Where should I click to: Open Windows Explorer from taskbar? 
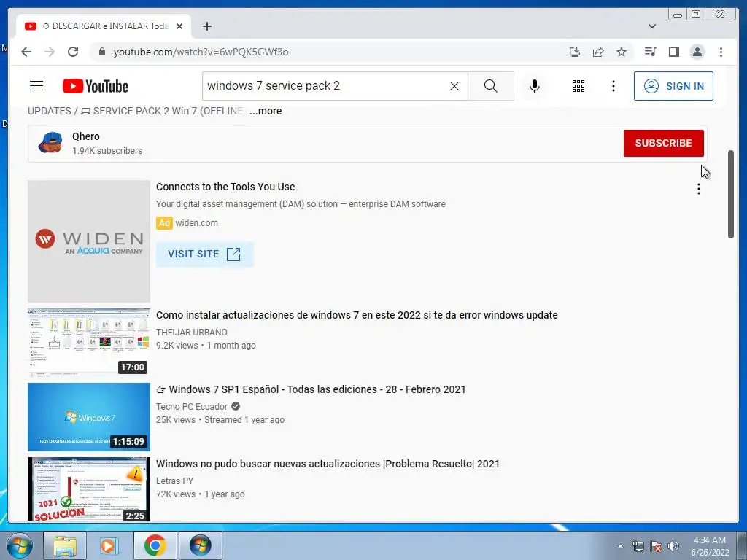click(65, 545)
